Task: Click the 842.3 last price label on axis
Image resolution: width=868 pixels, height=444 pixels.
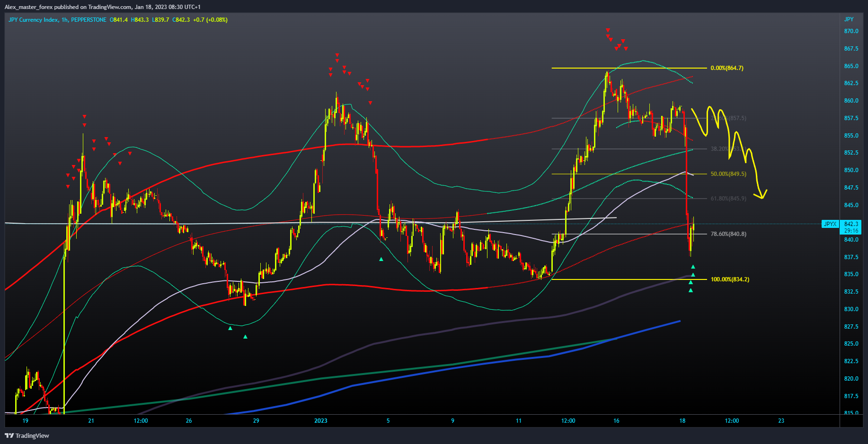Action: (851, 224)
